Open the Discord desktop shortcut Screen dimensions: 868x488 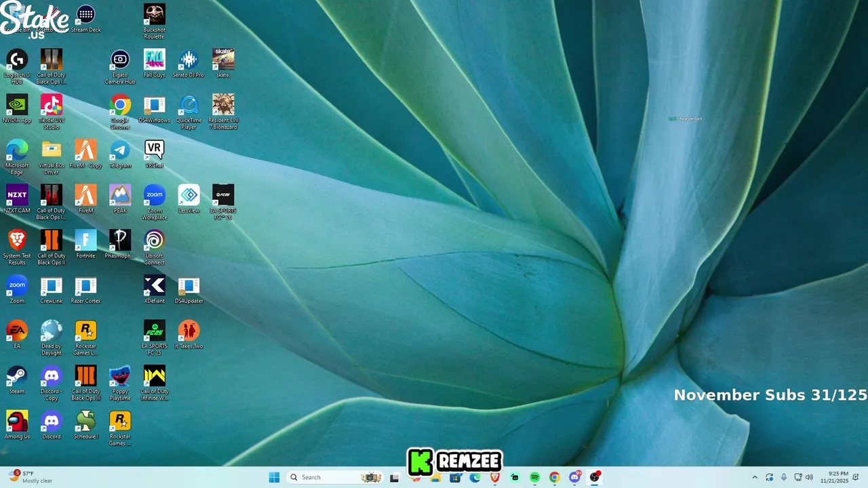[52, 425]
